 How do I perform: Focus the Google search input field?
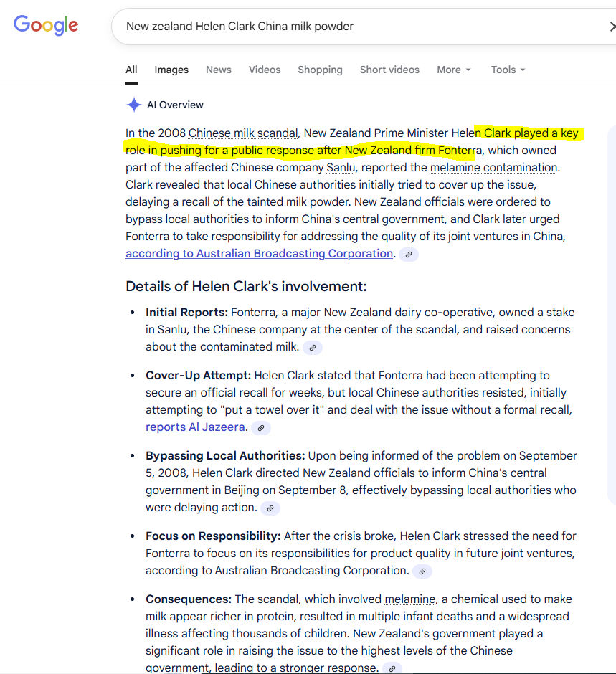pyautogui.click(x=364, y=27)
